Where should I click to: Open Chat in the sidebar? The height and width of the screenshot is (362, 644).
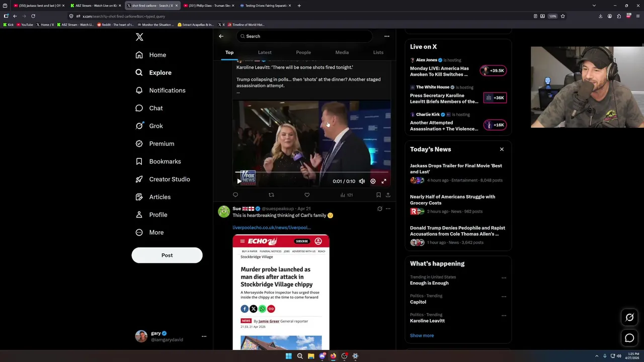coord(149,108)
